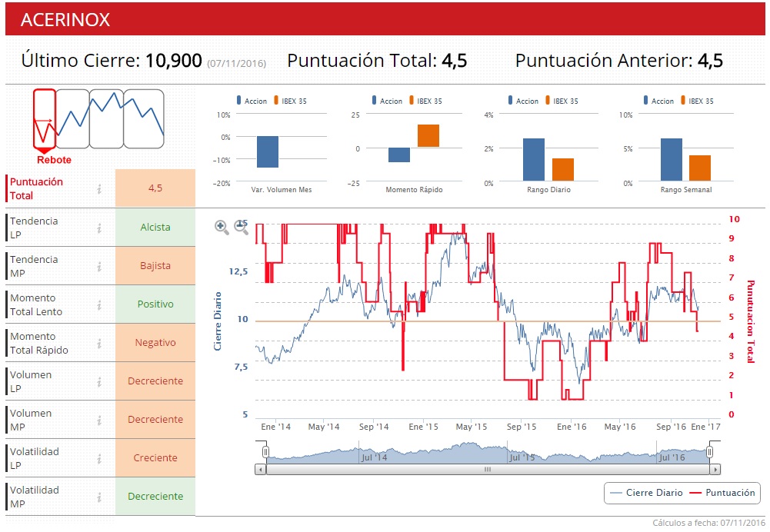Open info icon for Momento Total Rápido
The height and width of the screenshot is (532, 770).
click(99, 343)
